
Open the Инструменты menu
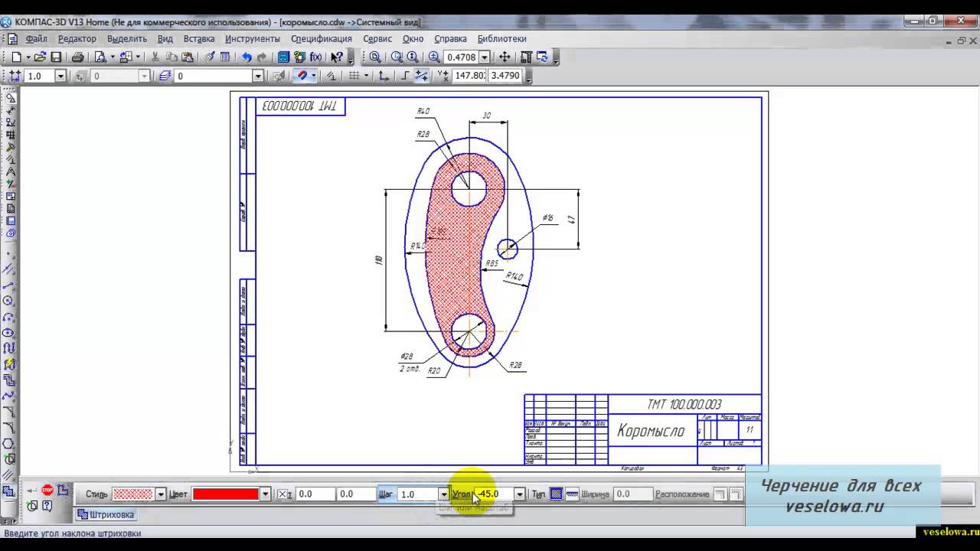coord(253,38)
